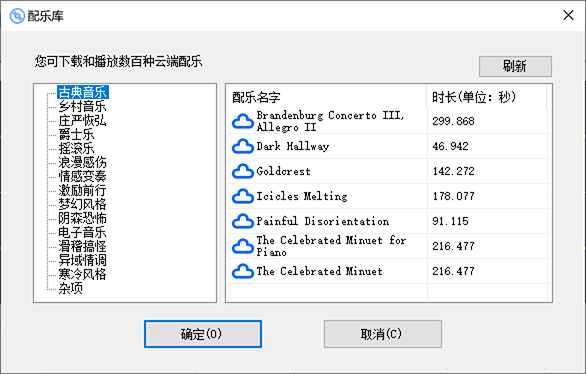Open the 爵士乐 category
586x374 pixels.
(76, 135)
